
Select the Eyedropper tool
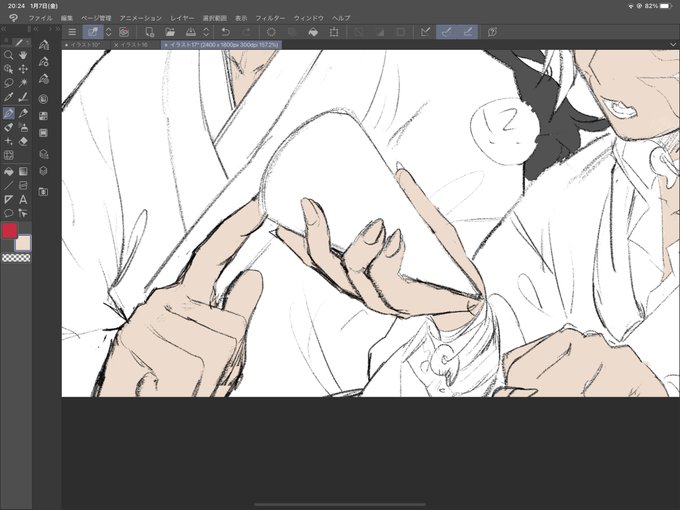8,97
